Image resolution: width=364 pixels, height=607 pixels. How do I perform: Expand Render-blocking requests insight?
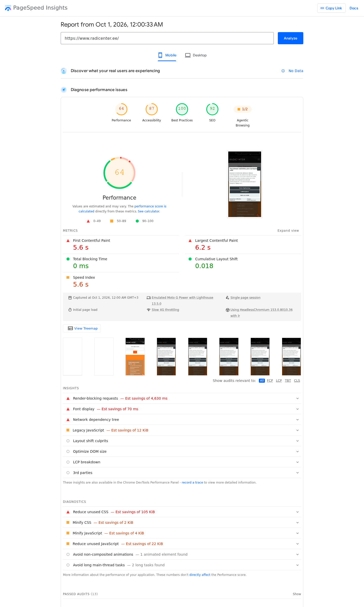tap(182, 398)
